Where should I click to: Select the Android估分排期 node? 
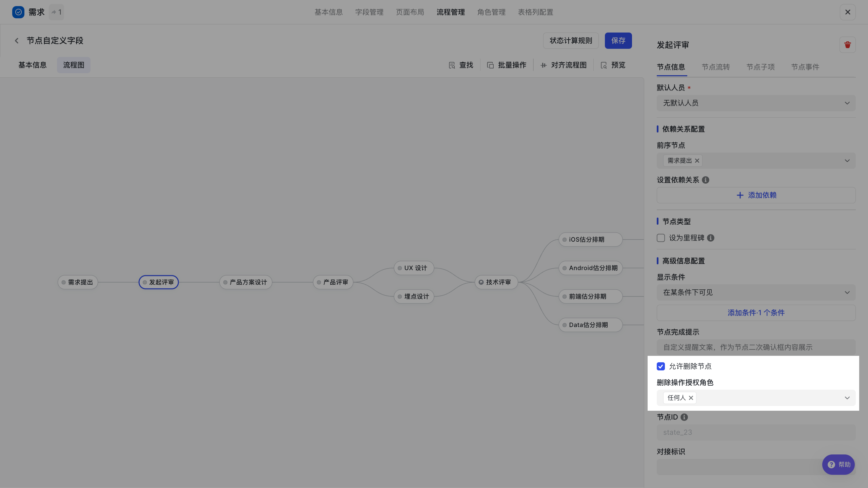click(591, 268)
